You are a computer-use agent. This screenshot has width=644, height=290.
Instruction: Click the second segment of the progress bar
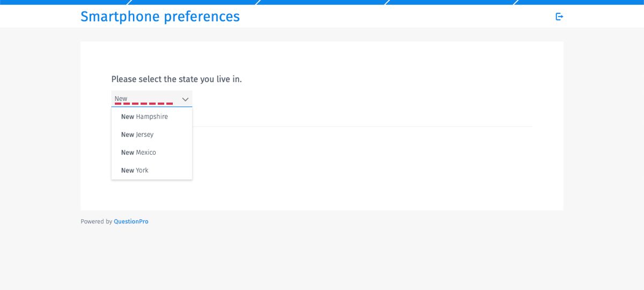pyautogui.click(x=193, y=2)
